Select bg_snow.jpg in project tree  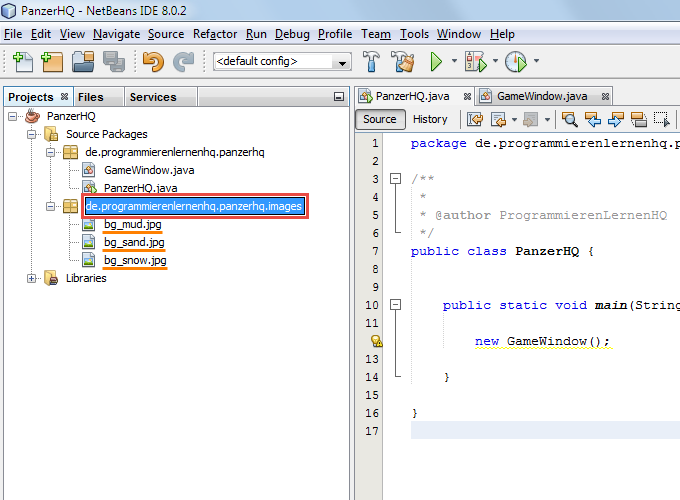coord(135,260)
